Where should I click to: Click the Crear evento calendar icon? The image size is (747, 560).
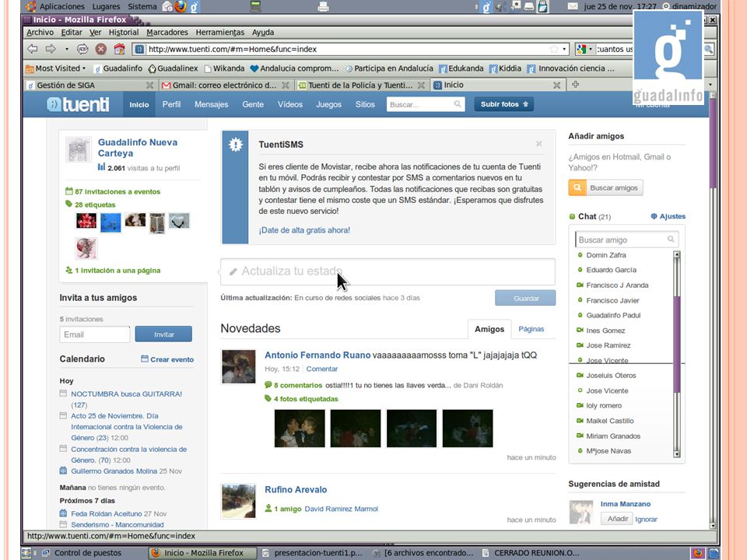(x=145, y=359)
